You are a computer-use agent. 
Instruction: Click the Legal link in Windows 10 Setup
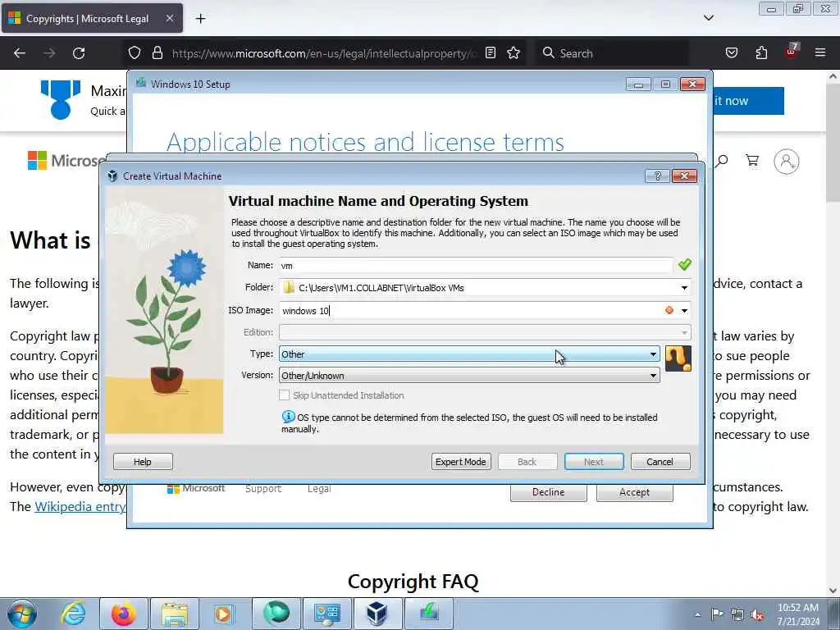[319, 489]
